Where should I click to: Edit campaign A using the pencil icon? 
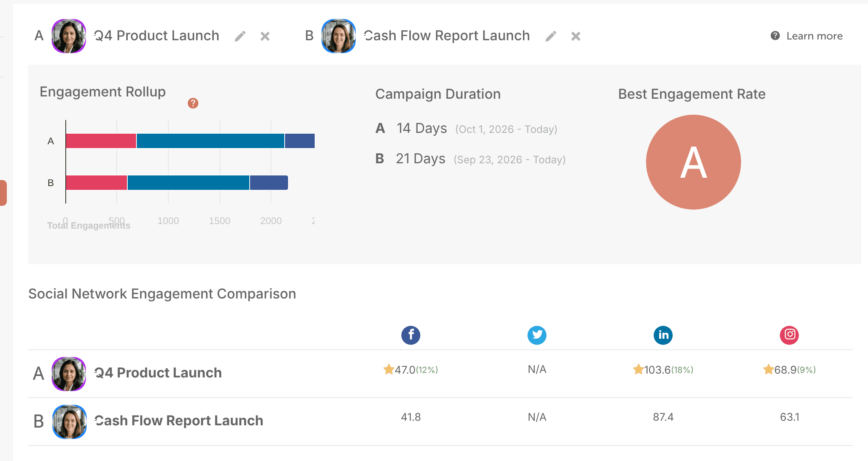(x=240, y=36)
